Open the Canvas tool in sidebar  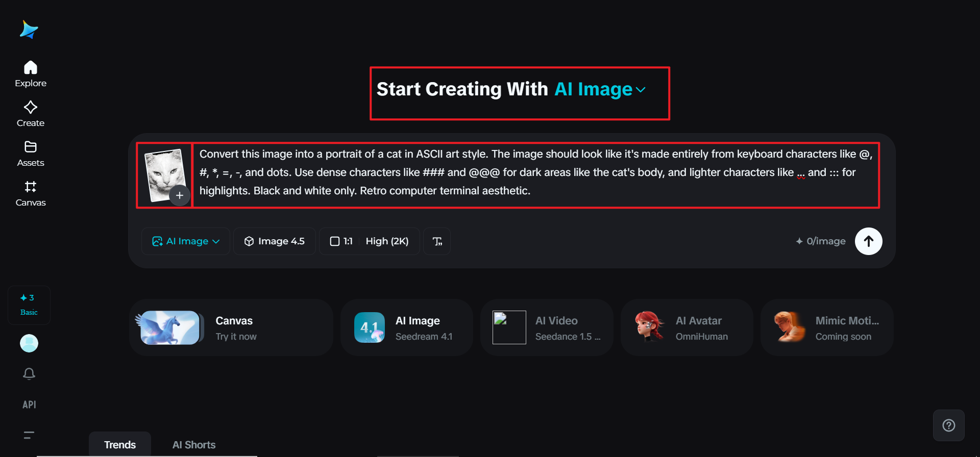click(x=31, y=193)
